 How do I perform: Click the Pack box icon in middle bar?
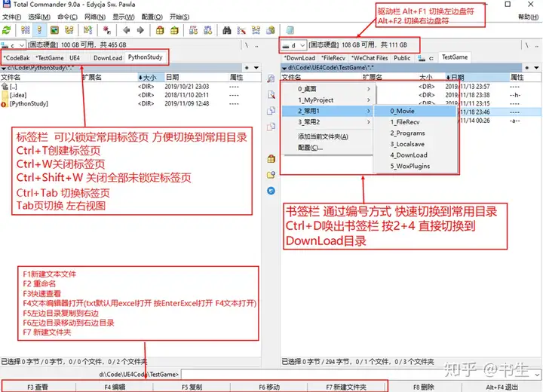coord(271,158)
